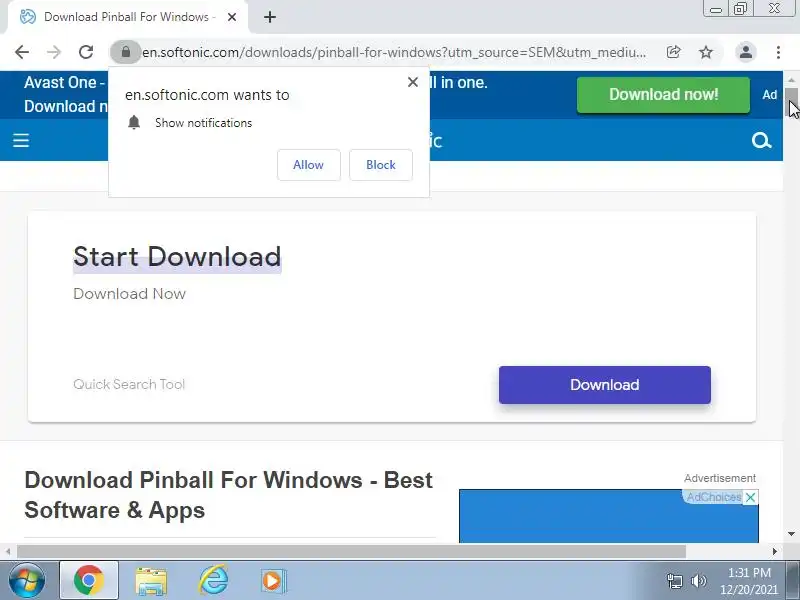800x600 pixels.
Task: Open the AdChoices link
Action: pyautogui.click(x=713, y=497)
